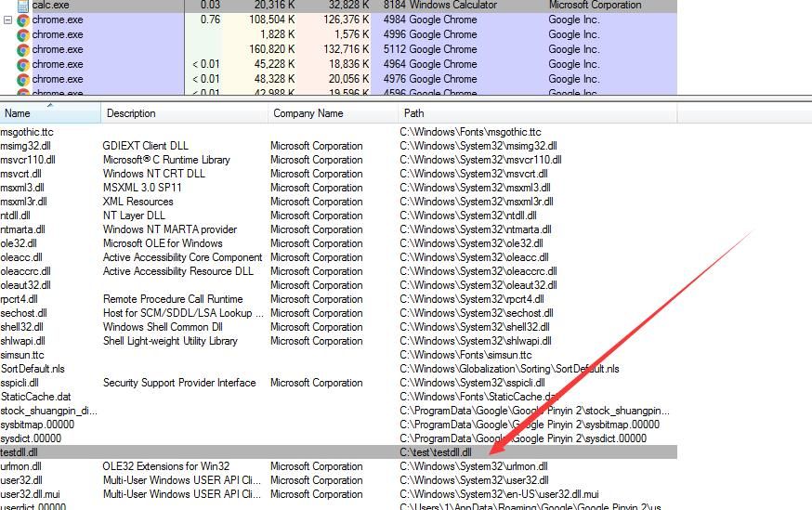This screenshot has width=812, height=510.
Task: Select sysbitmap.00000 entry
Action: point(37,425)
